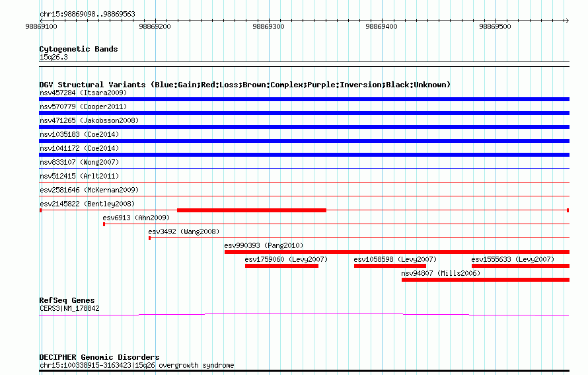Select the red bar under esv1058598

tap(390, 266)
